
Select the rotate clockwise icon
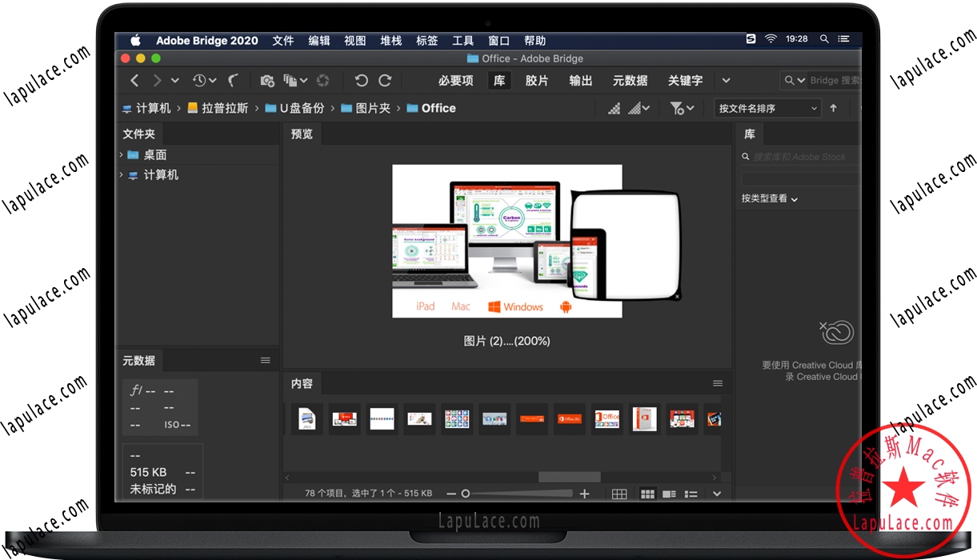pos(385,80)
